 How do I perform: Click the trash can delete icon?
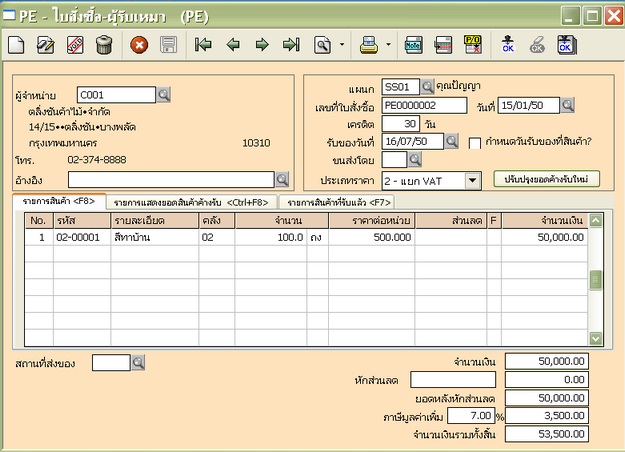coord(103,45)
